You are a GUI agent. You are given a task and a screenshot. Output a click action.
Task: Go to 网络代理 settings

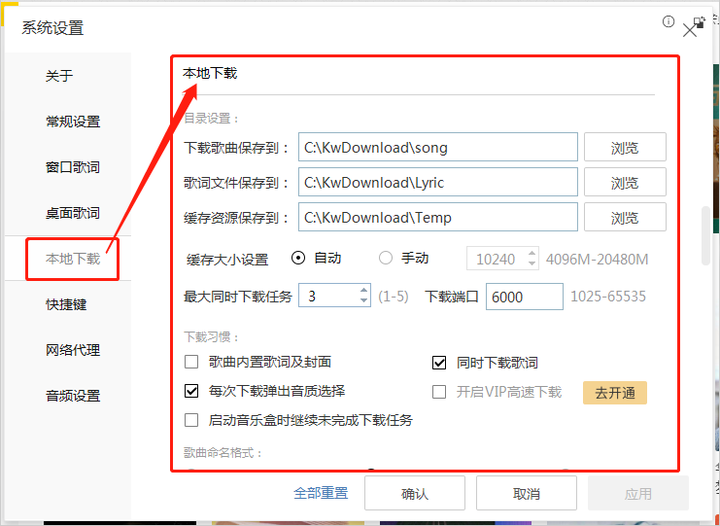click(73, 350)
